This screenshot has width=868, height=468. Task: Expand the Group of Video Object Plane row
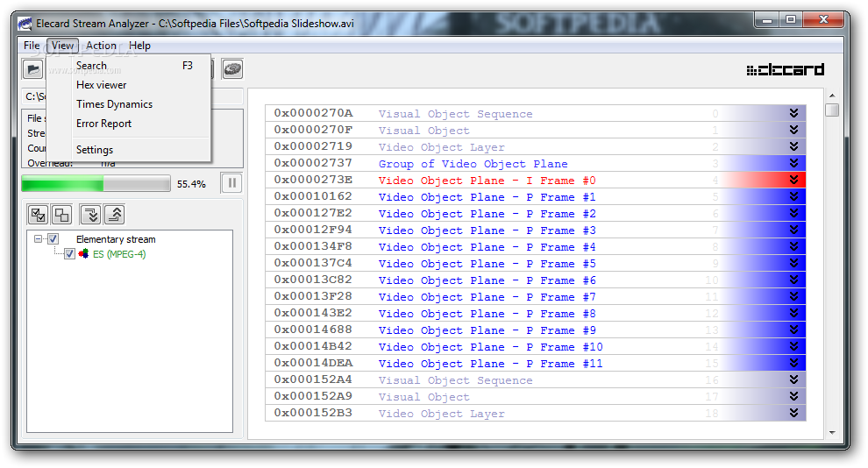click(x=793, y=163)
